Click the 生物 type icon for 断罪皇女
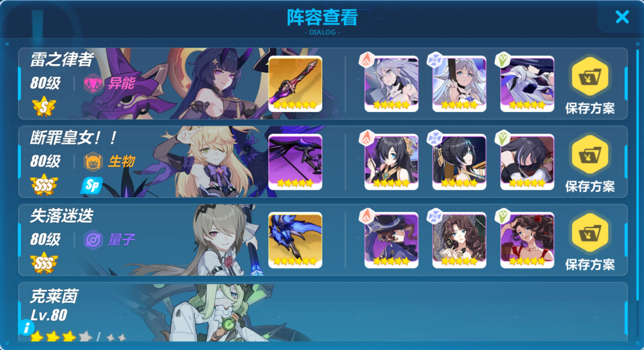644x350 pixels. [x=93, y=162]
